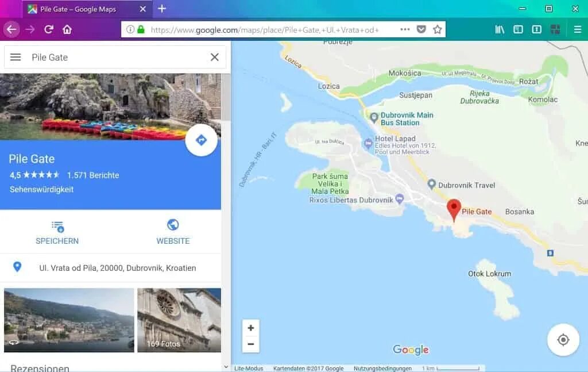Go back with the browser back arrow
The image size is (588, 372).
pyautogui.click(x=11, y=29)
